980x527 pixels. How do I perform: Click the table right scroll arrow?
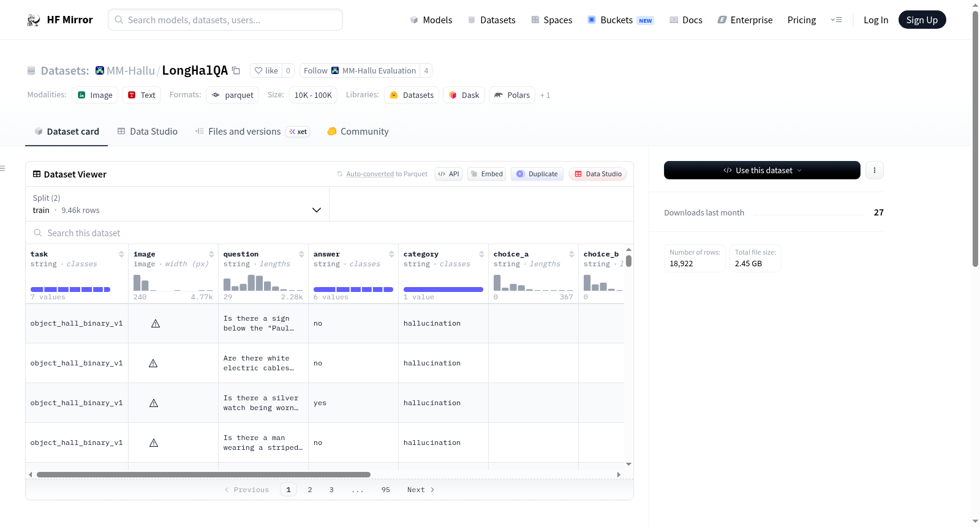(x=619, y=474)
